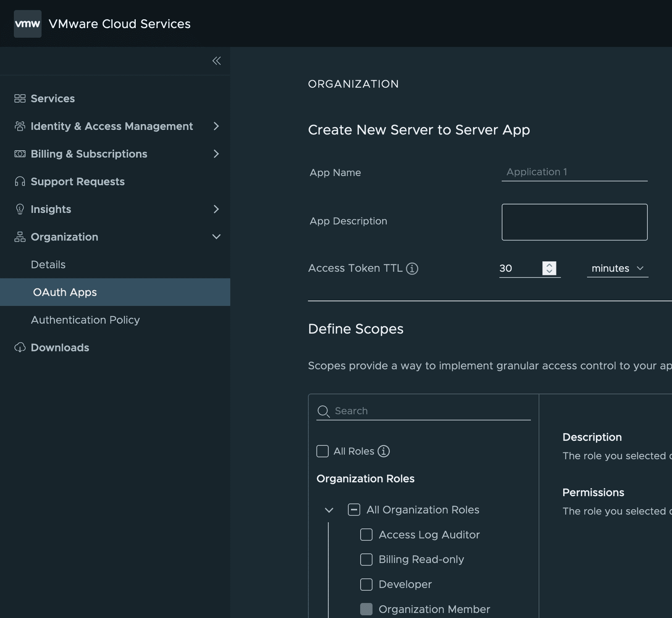Click the Downloads cloud icon
672x618 pixels.
click(x=20, y=348)
